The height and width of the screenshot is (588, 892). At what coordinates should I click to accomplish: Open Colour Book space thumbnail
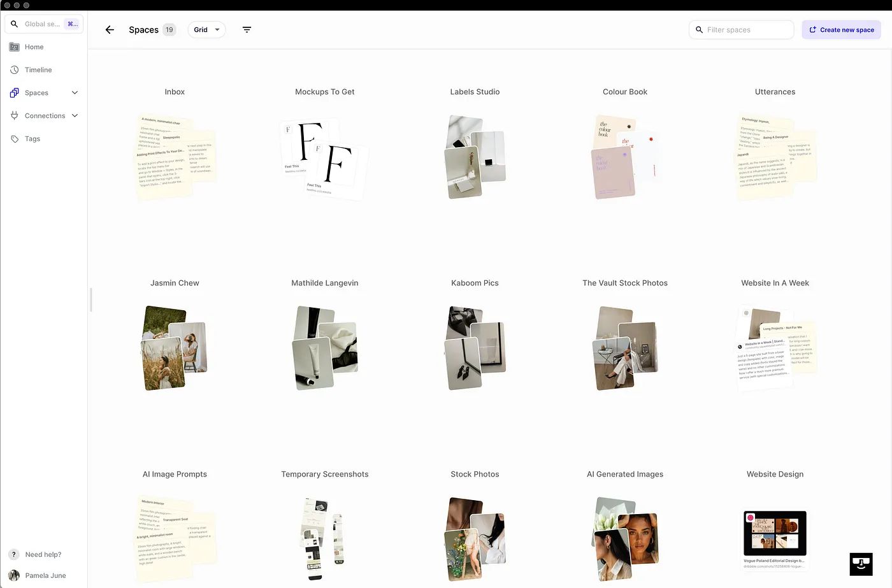(x=624, y=157)
